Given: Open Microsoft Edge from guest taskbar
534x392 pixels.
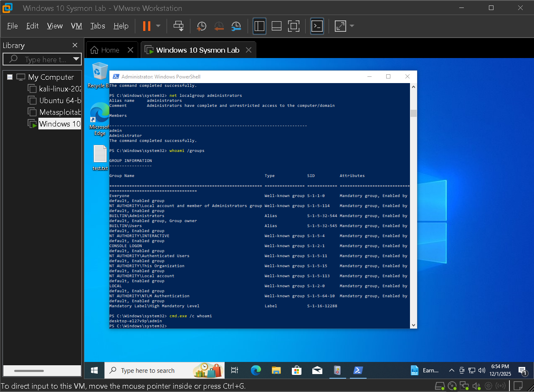Looking at the screenshot, I should [x=256, y=370].
